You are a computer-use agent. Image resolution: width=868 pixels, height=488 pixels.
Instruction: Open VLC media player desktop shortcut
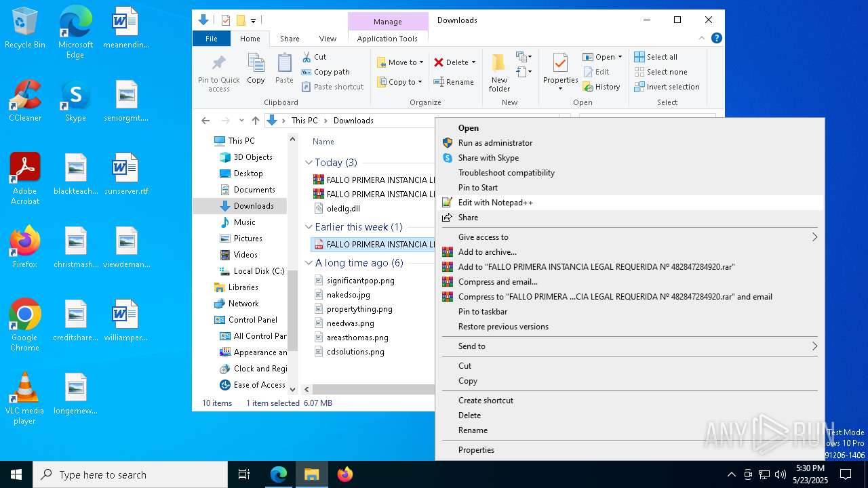click(25, 399)
